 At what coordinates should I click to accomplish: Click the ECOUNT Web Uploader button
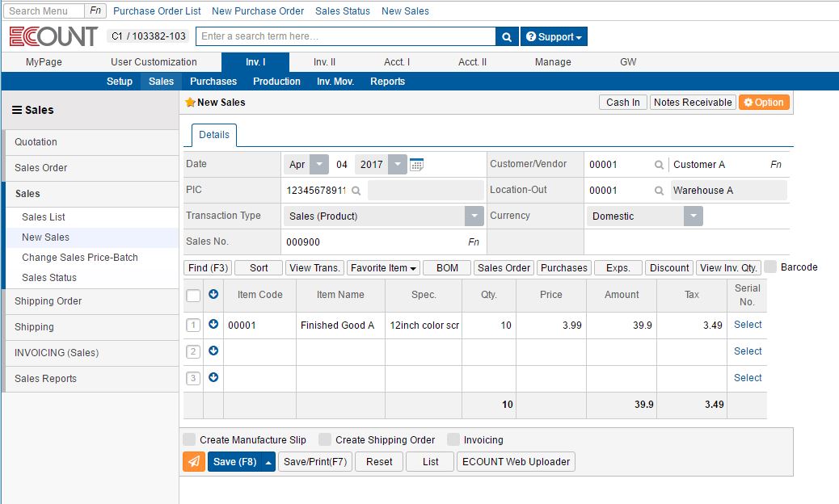tap(516, 462)
